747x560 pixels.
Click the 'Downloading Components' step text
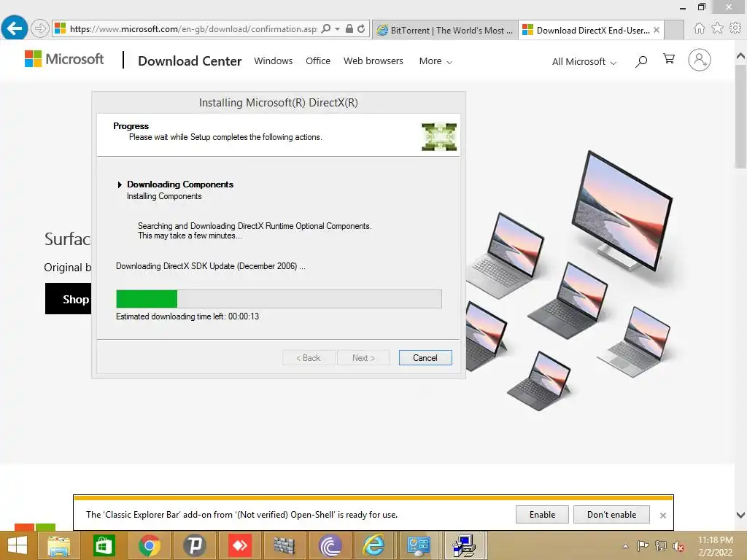[180, 184]
